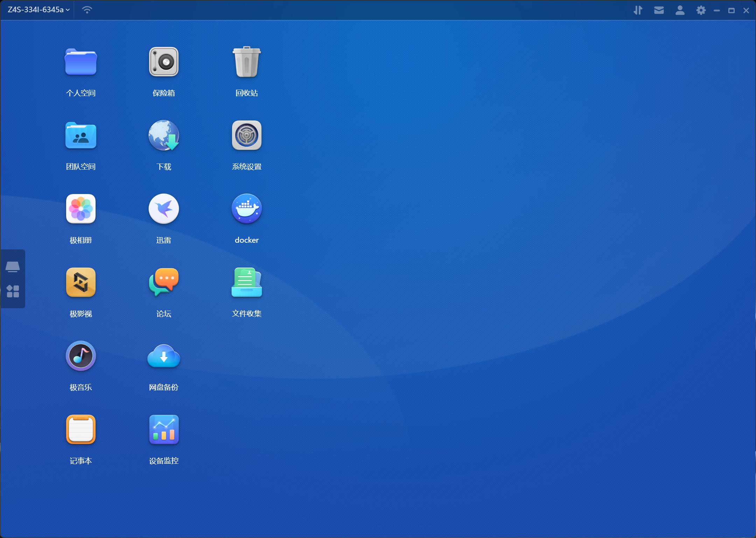
Task: Open the 网盘备份 cloud backup app
Action: pos(163,356)
